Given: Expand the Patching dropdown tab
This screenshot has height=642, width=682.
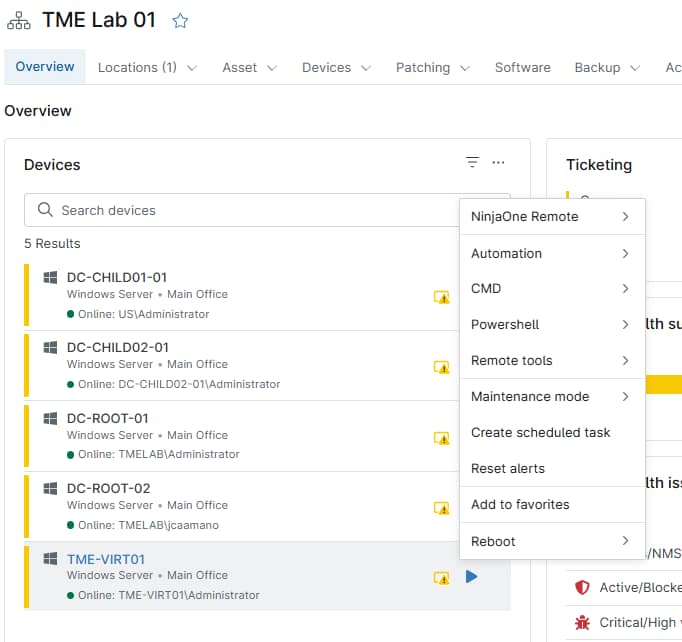Looking at the screenshot, I should [x=433, y=67].
